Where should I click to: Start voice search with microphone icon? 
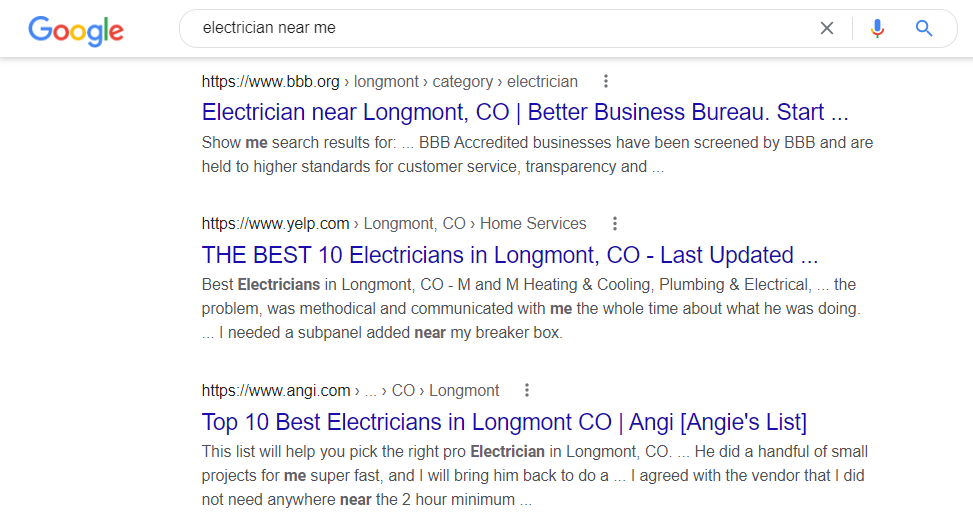point(877,28)
